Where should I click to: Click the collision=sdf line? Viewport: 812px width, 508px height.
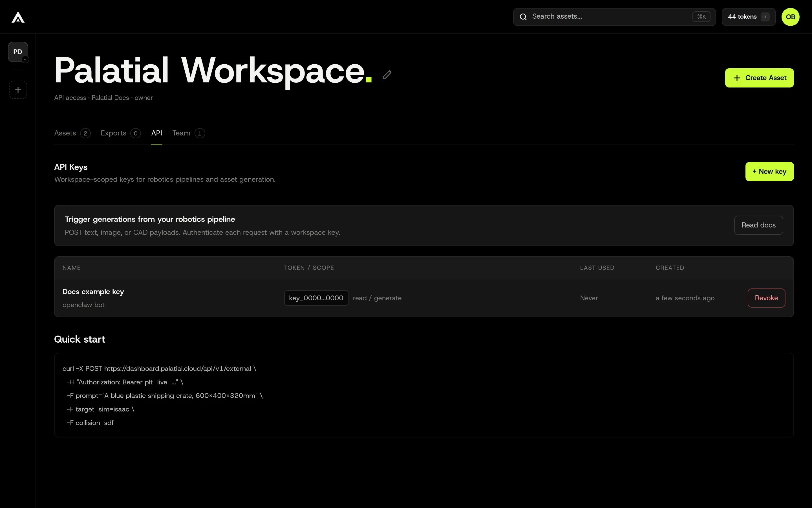pos(90,423)
